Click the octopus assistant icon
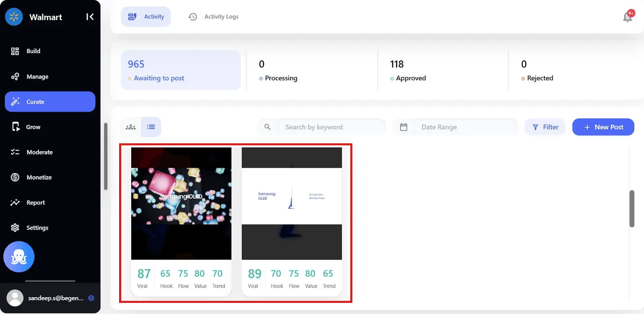 pos(19,257)
